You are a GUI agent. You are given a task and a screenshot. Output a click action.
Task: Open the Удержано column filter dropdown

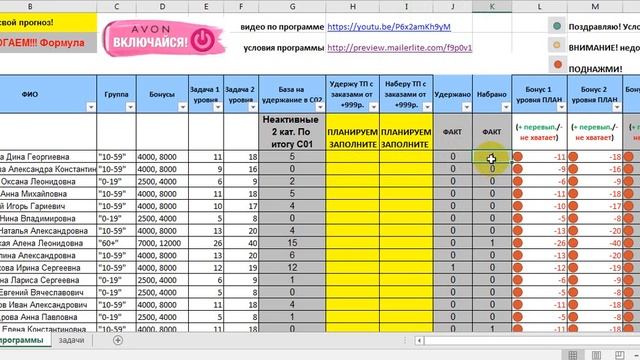tap(467, 107)
